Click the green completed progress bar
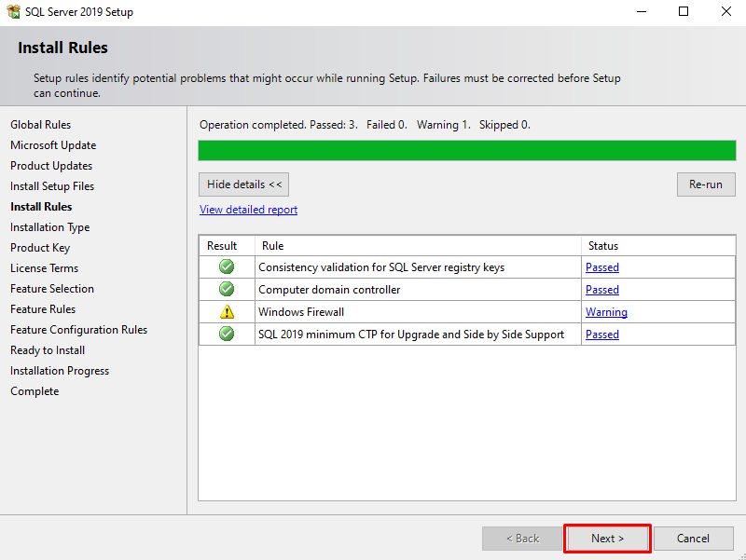 pos(467,150)
